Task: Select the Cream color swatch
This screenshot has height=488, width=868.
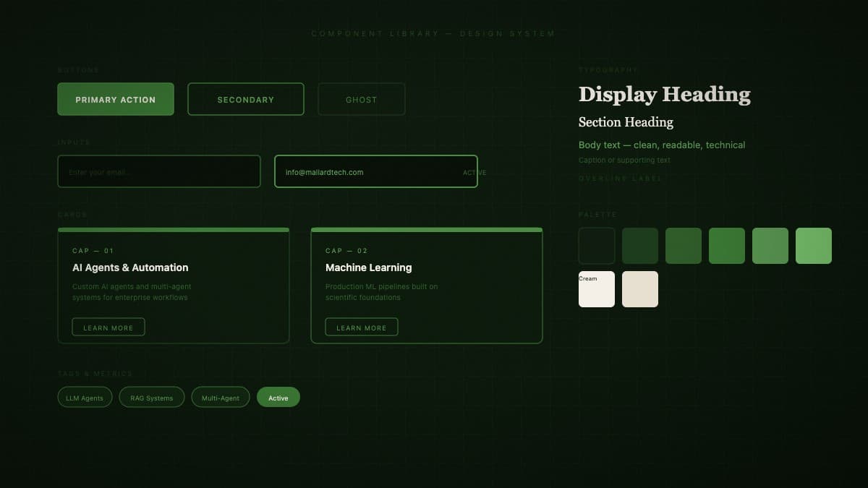Action: pyautogui.click(x=596, y=289)
